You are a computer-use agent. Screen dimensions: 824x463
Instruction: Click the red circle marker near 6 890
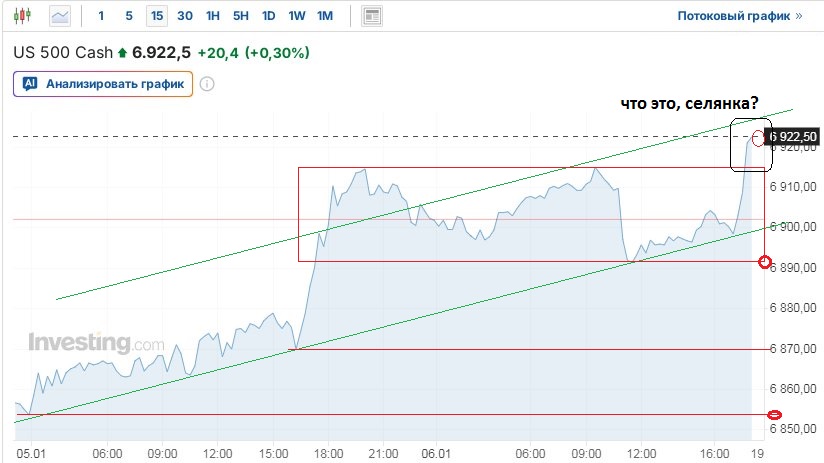pyautogui.click(x=766, y=262)
